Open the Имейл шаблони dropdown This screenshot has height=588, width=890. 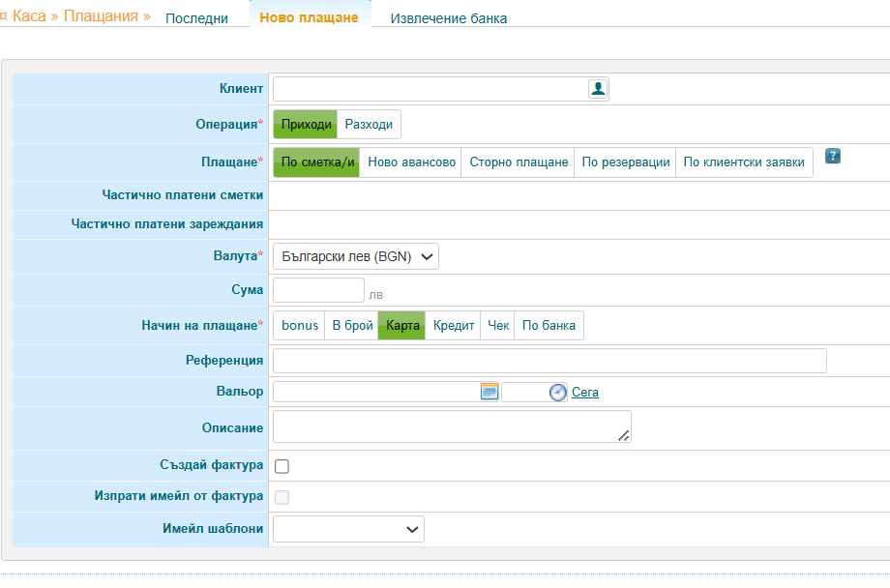point(348,529)
